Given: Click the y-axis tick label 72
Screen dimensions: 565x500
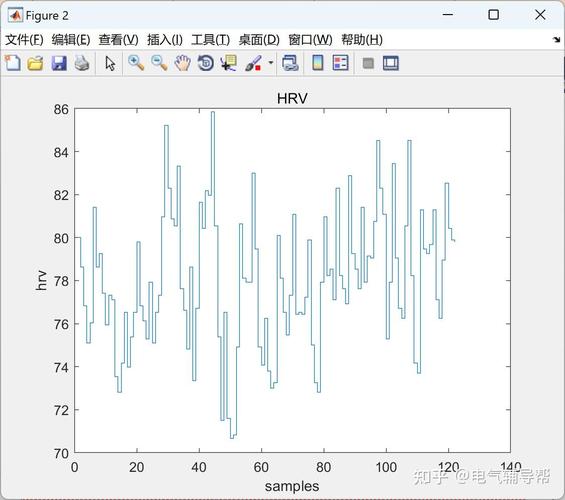Looking at the screenshot, I should tap(61, 410).
